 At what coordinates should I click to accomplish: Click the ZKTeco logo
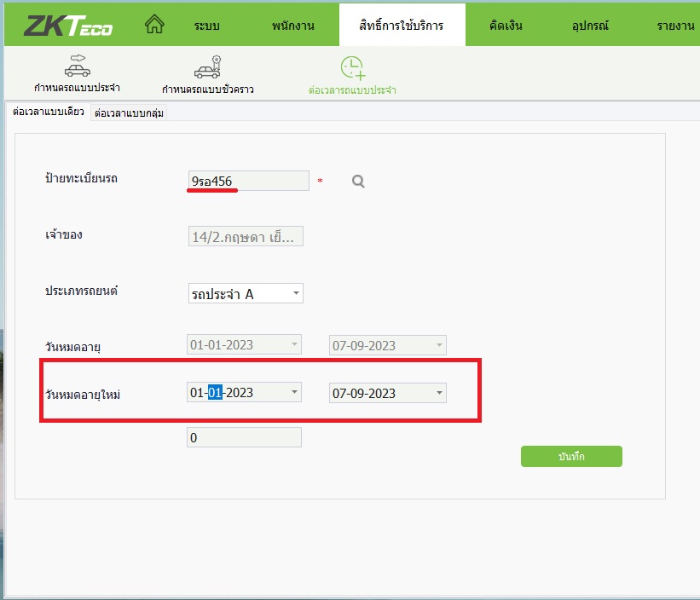[x=68, y=26]
